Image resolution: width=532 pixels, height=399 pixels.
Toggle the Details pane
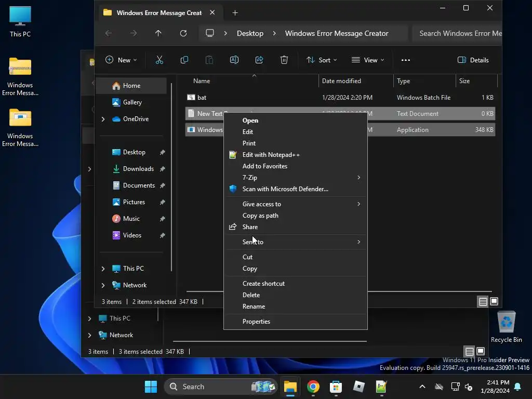point(473,60)
